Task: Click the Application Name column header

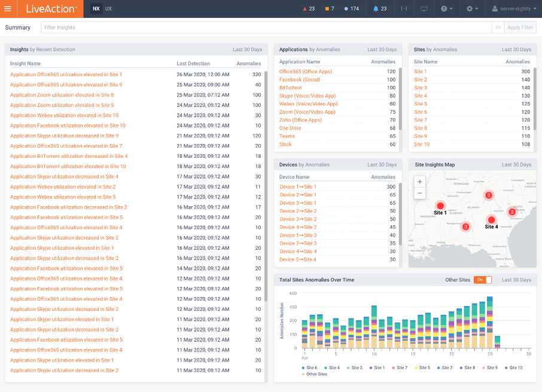Action: point(299,62)
